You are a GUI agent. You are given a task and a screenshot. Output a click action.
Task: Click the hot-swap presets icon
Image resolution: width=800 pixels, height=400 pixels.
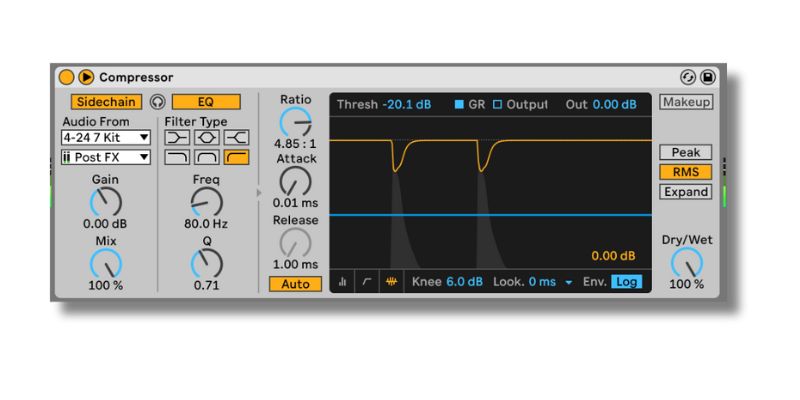[x=688, y=78]
